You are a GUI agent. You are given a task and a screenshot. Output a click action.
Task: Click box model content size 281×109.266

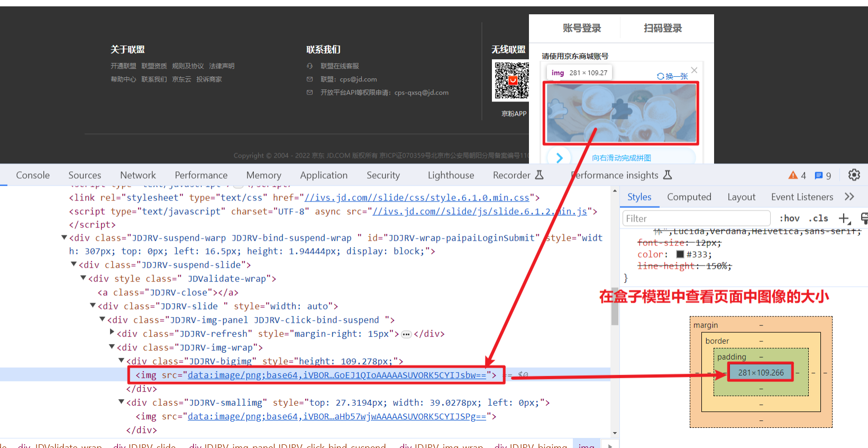761,372
